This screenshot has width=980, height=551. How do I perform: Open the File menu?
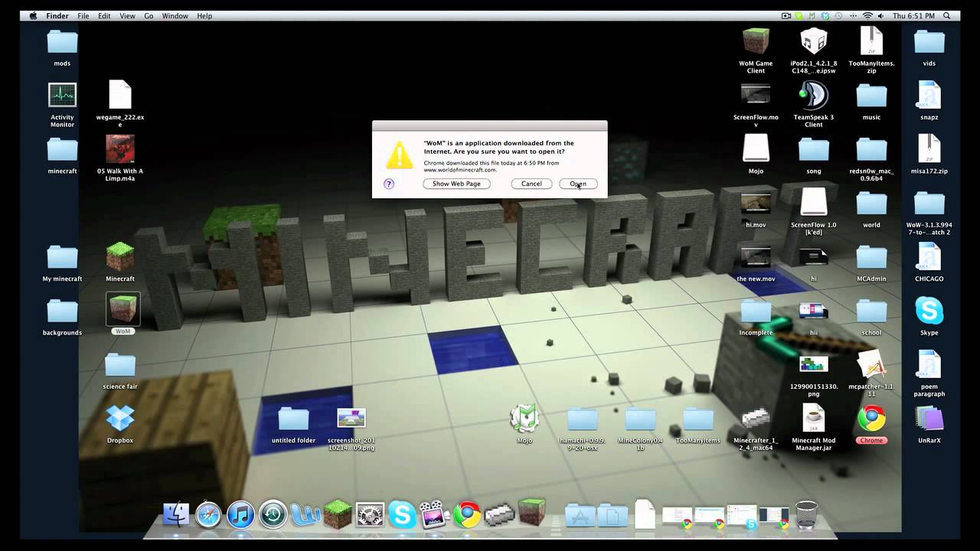[83, 15]
